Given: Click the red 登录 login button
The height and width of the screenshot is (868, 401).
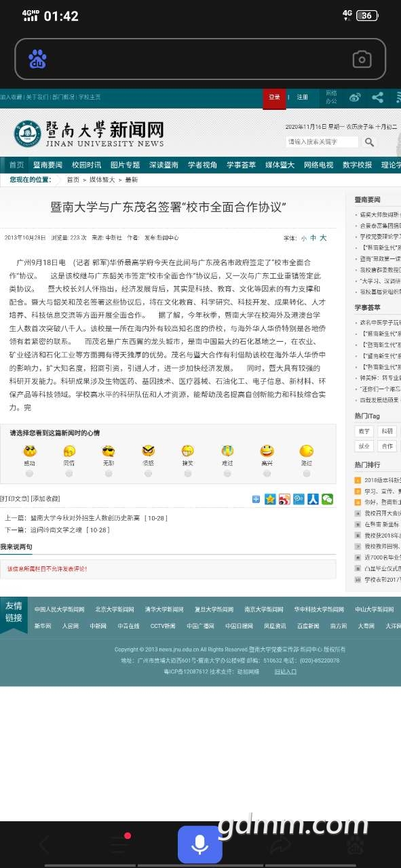Looking at the screenshot, I should pos(274,98).
